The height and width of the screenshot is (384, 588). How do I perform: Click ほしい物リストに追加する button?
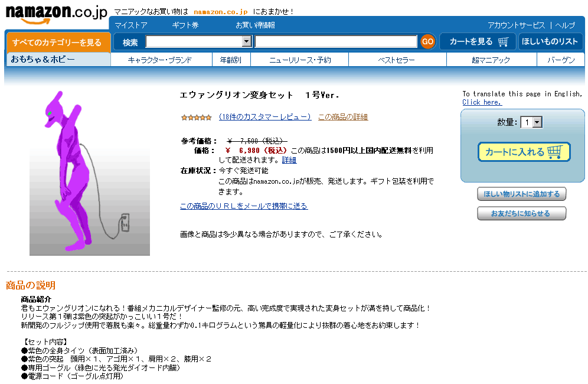[522, 194]
